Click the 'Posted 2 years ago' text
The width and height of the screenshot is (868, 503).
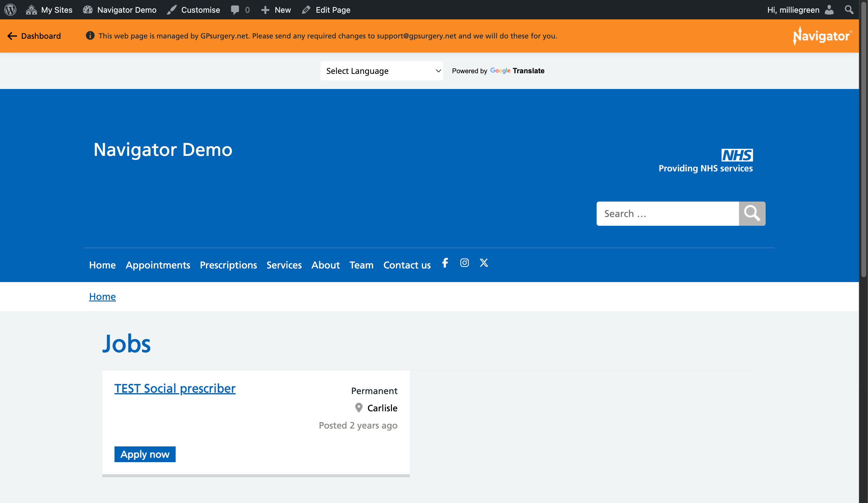(x=358, y=425)
